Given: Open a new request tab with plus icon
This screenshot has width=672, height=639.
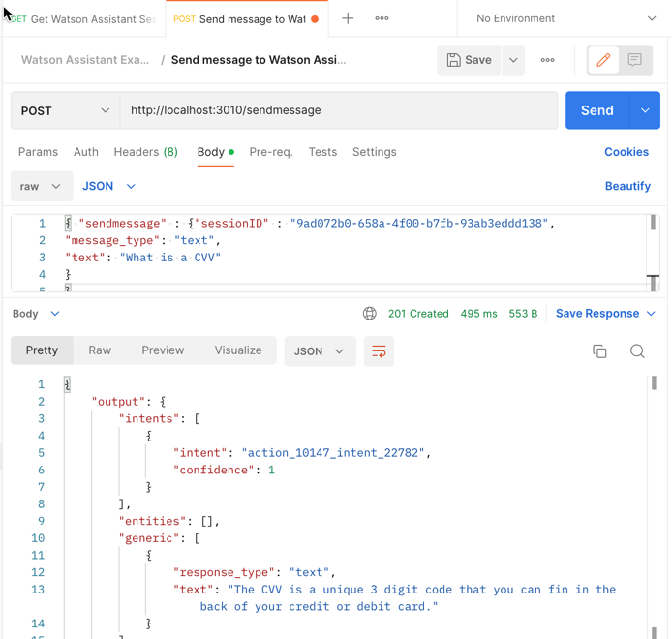Looking at the screenshot, I should click(348, 18).
